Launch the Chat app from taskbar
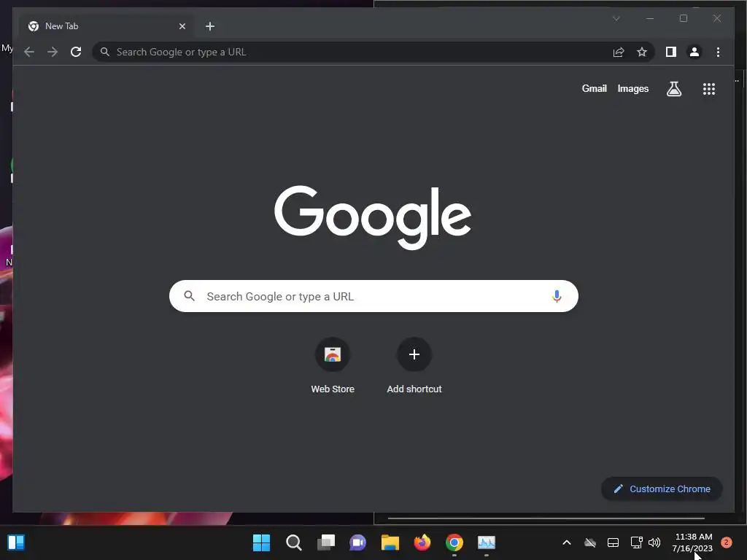Viewport: 747px width, 560px height. [x=357, y=542]
